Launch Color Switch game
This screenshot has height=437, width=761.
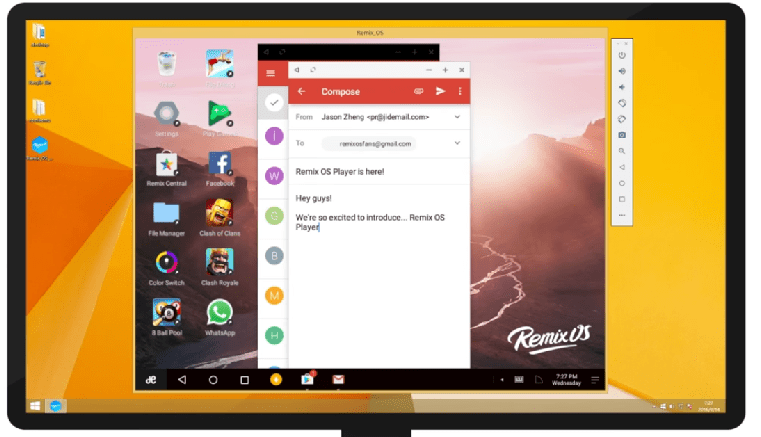[x=166, y=269]
